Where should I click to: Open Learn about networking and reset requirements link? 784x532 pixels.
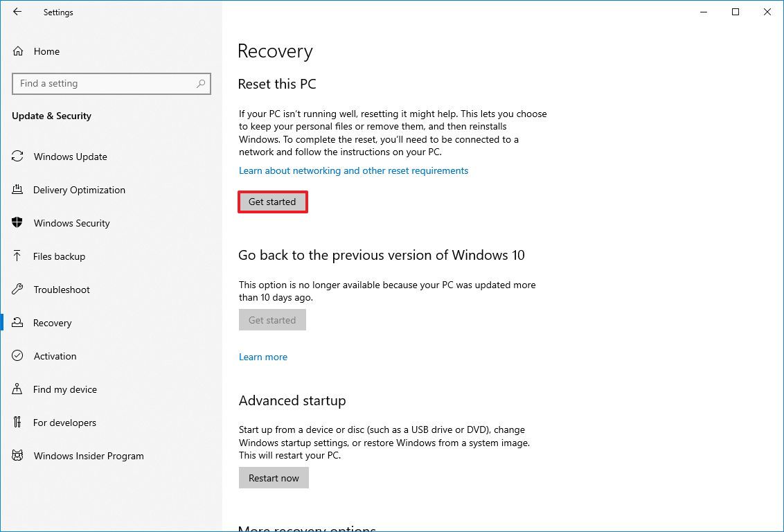coord(353,170)
